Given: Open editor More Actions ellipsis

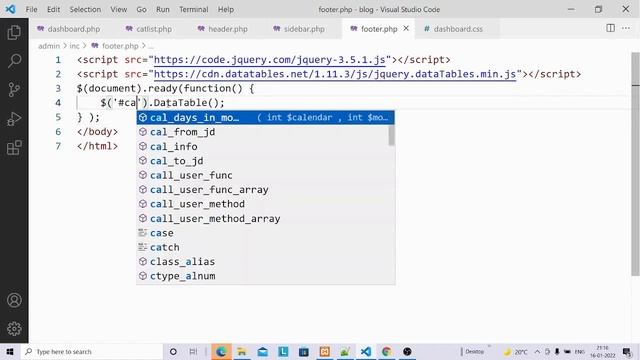Looking at the screenshot, I should (626, 28).
